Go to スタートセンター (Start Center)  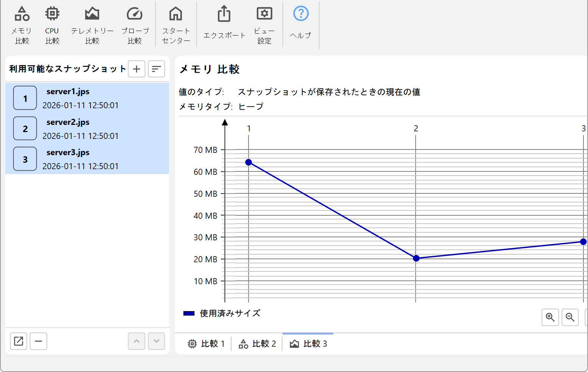176,25
